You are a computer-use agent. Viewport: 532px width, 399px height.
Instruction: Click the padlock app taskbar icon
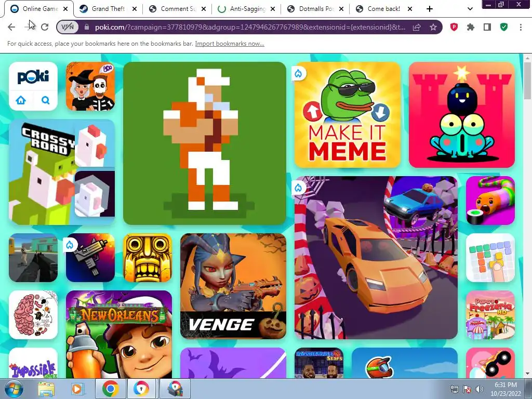(x=175, y=389)
